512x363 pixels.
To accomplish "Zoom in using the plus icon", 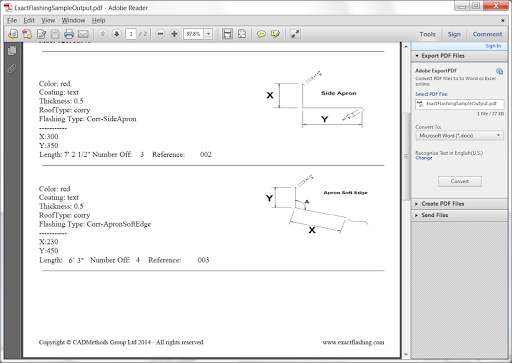I will click(x=174, y=34).
